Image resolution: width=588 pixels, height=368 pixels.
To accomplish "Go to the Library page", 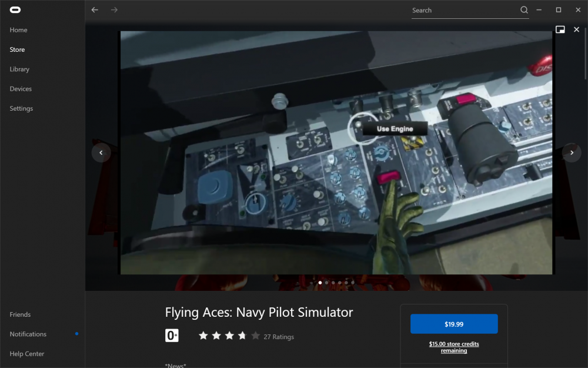I will [19, 69].
